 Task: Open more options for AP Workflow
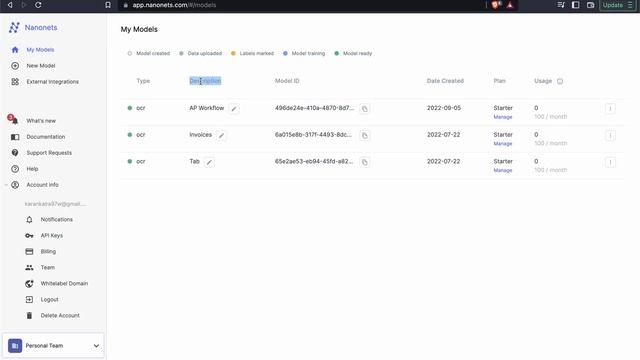[x=610, y=109]
